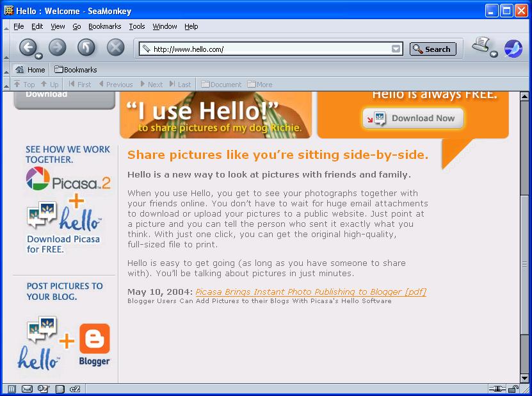The width and height of the screenshot is (532, 396).
Task: Open the Help menu
Action: coord(191,26)
